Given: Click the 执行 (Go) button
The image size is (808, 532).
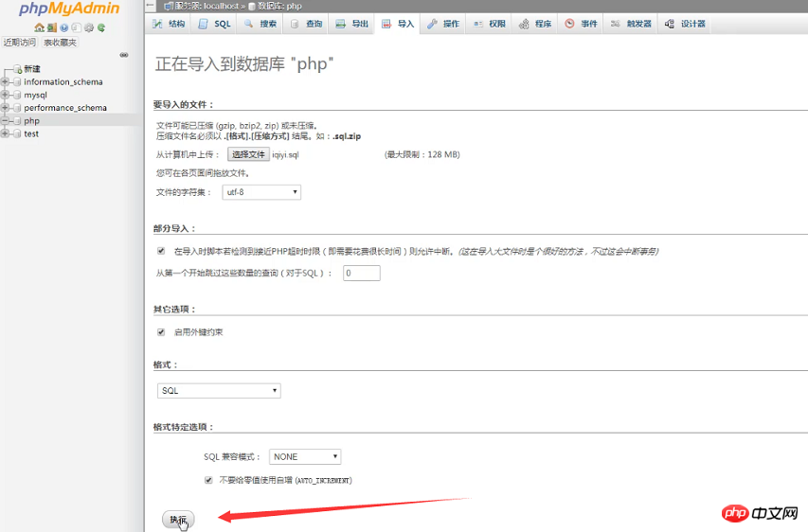Looking at the screenshot, I should [178, 519].
